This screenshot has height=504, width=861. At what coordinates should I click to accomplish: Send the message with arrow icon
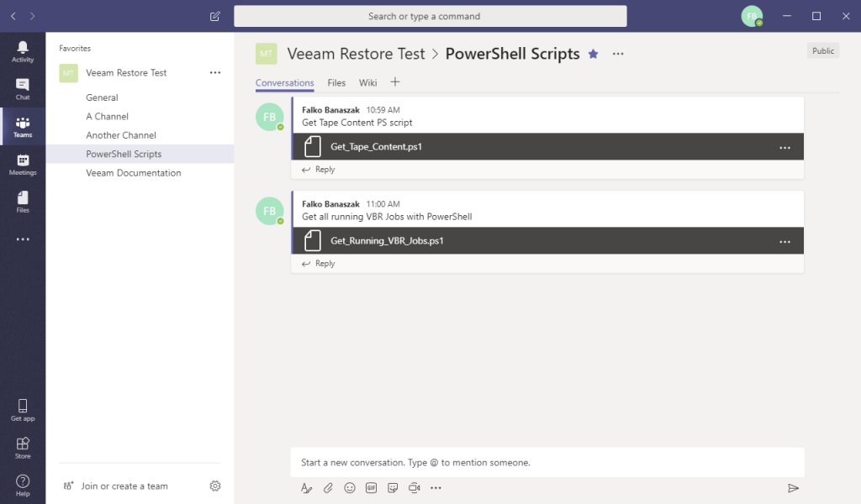[x=793, y=487]
